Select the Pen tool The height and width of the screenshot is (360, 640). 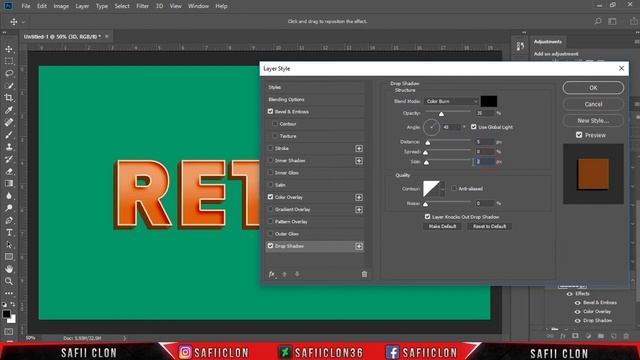pyautogui.click(x=9, y=220)
